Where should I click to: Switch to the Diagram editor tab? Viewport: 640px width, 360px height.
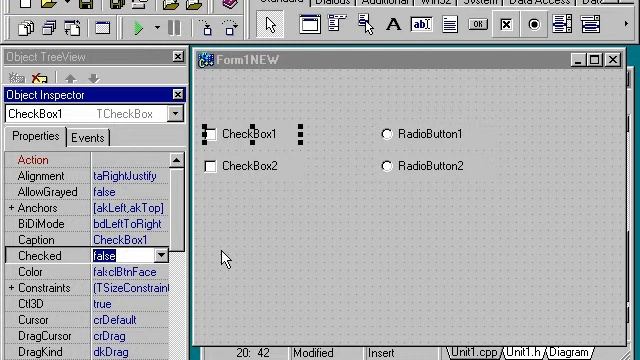pyautogui.click(x=569, y=352)
